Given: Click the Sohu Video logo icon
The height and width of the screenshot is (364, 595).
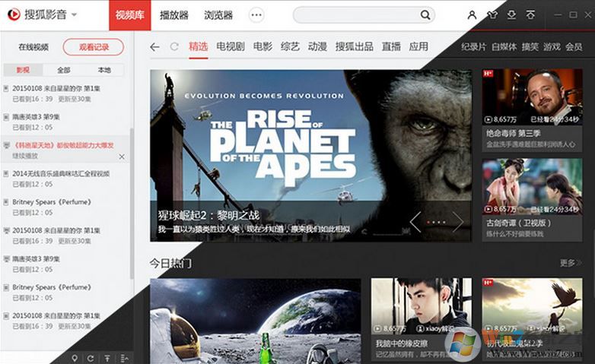Looking at the screenshot, I should [14, 14].
